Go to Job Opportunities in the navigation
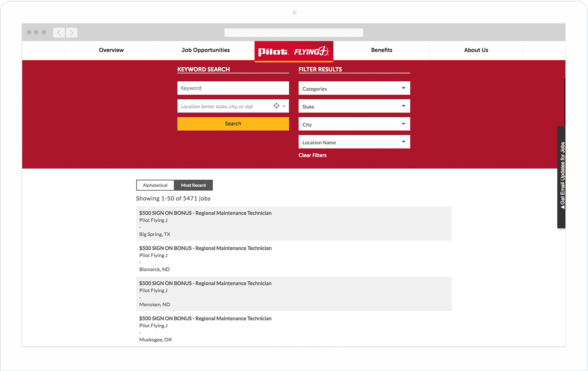 206,50
